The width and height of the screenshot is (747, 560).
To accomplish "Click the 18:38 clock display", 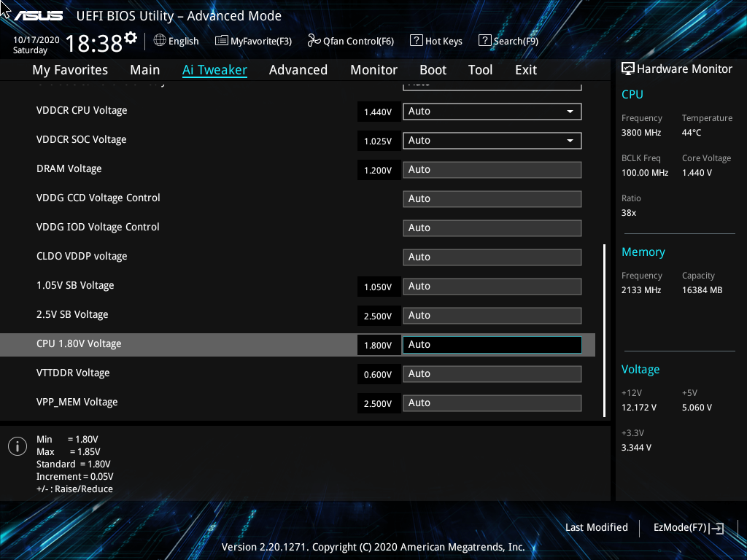I will coord(94,43).
